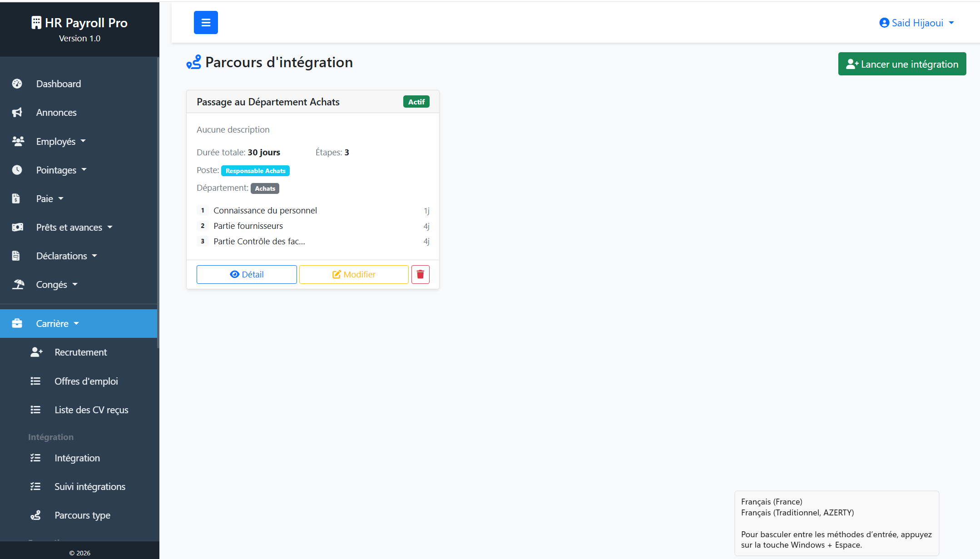Click the Dashboard gauge icon

pyautogui.click(x=17, y=84)
